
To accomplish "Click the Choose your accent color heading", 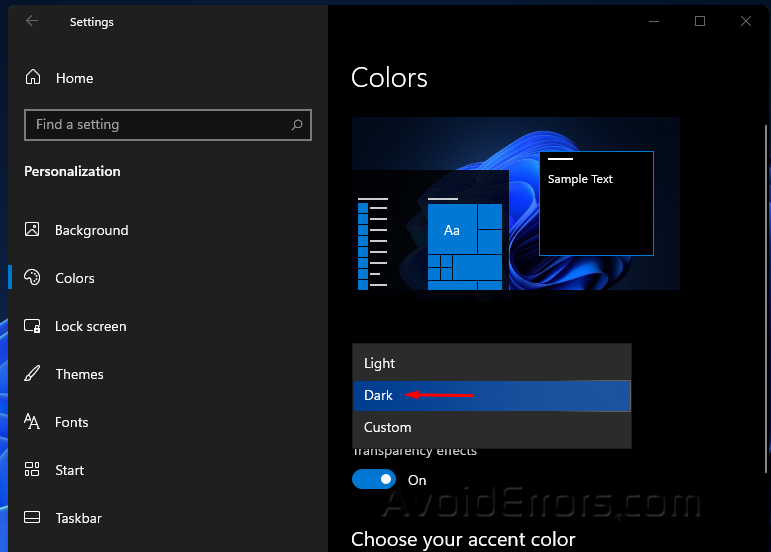I will click(x=463, y=539).
